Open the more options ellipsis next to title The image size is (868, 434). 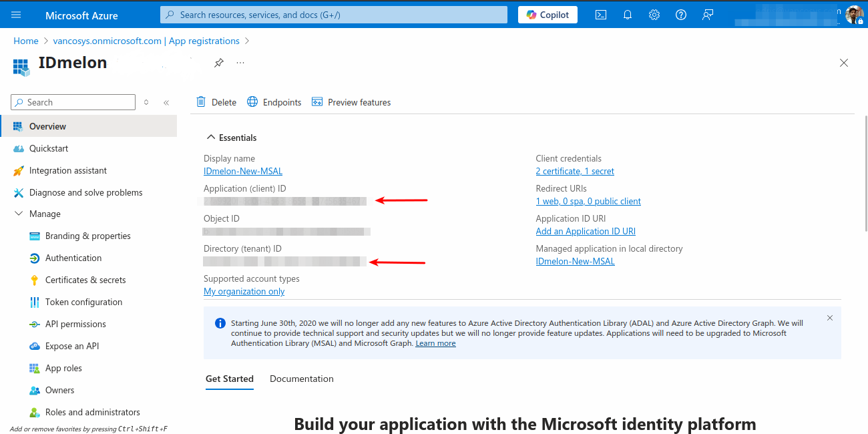pos(240,63)
